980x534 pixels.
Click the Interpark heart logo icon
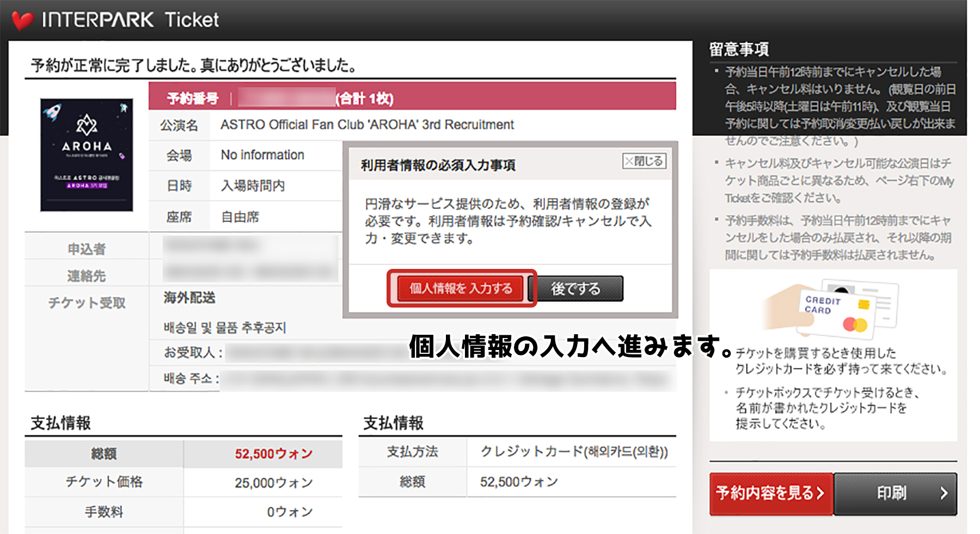click(22, 20)
